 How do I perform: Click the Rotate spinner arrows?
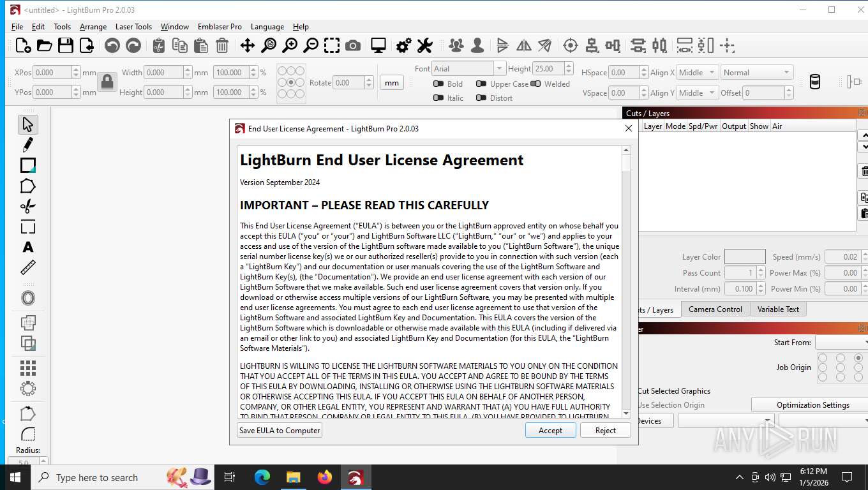click(369, 82)
